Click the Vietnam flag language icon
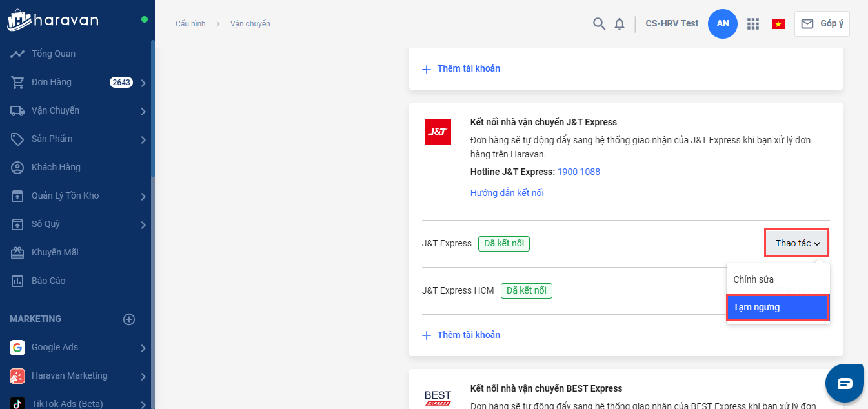Viewport: 868px width, 409px height. (x=778, y=24)
